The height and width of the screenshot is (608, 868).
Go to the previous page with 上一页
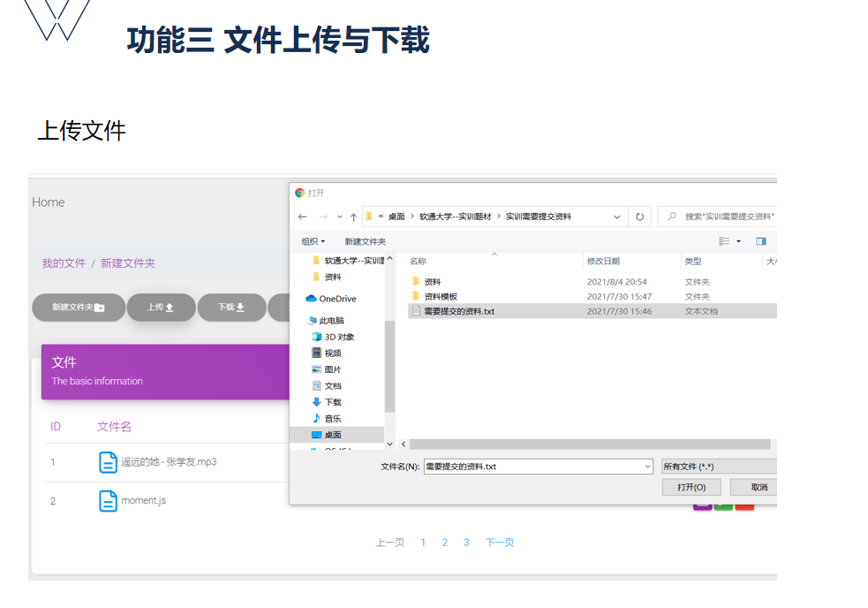click(390, 542)
